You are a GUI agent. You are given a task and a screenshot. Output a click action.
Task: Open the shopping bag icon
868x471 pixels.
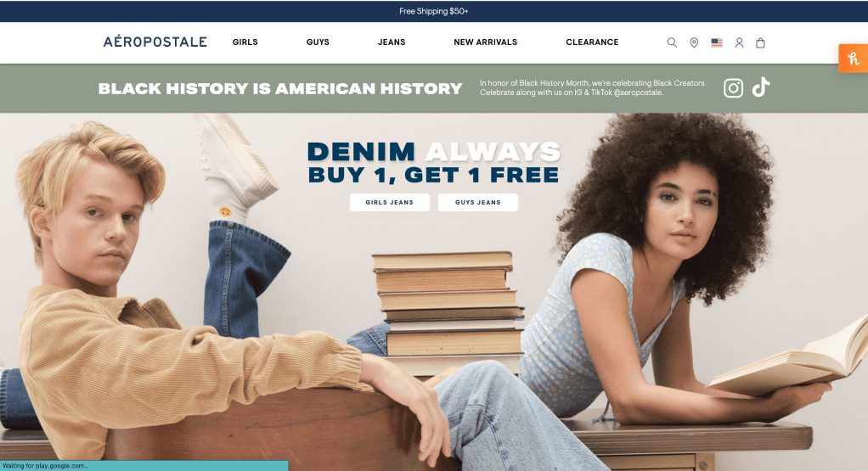(761, 42)
